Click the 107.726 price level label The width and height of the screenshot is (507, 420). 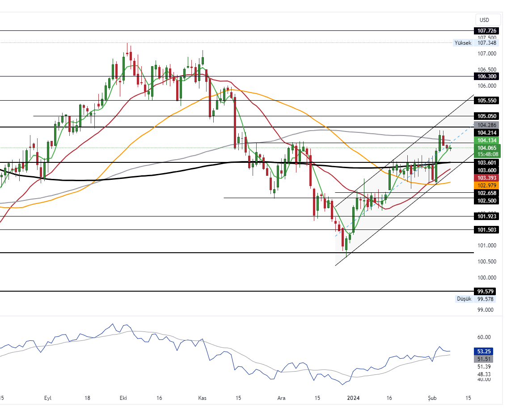(x=487, y=30)
